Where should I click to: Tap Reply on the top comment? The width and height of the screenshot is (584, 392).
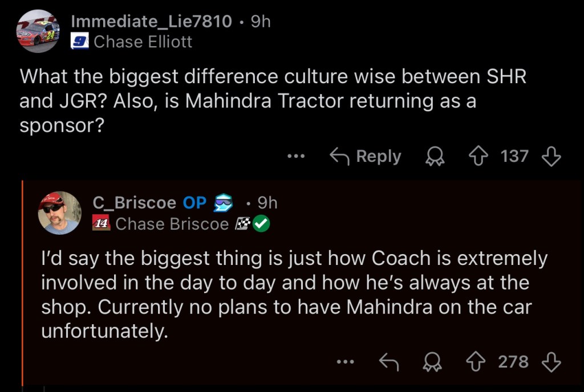366,156
